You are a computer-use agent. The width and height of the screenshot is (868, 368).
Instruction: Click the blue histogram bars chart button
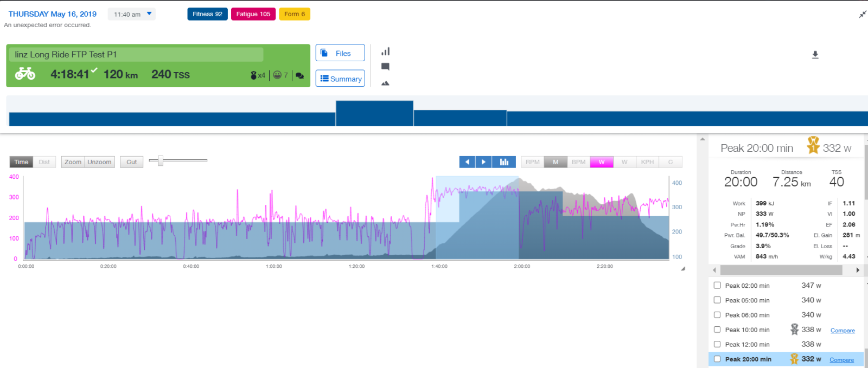click(504, 162)
